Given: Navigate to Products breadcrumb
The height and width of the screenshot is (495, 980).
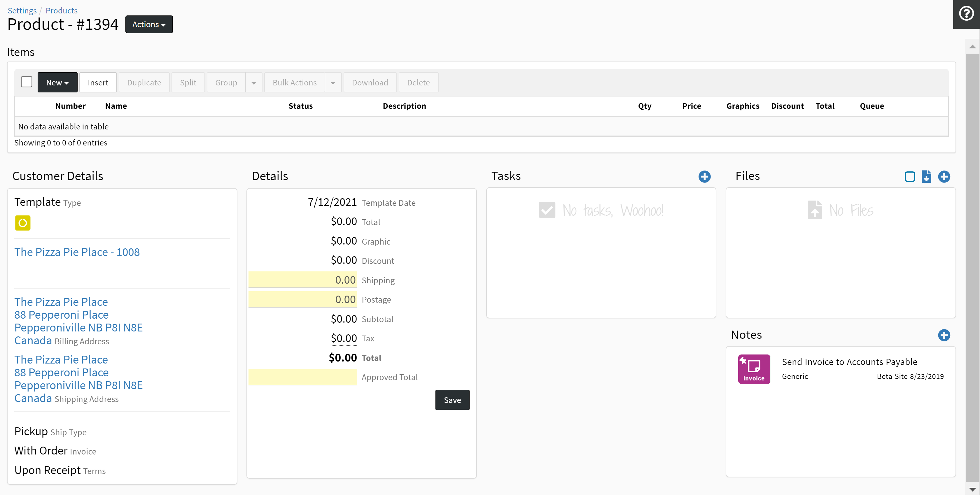Looking at the screenshot, I should [x=61, y=10].
